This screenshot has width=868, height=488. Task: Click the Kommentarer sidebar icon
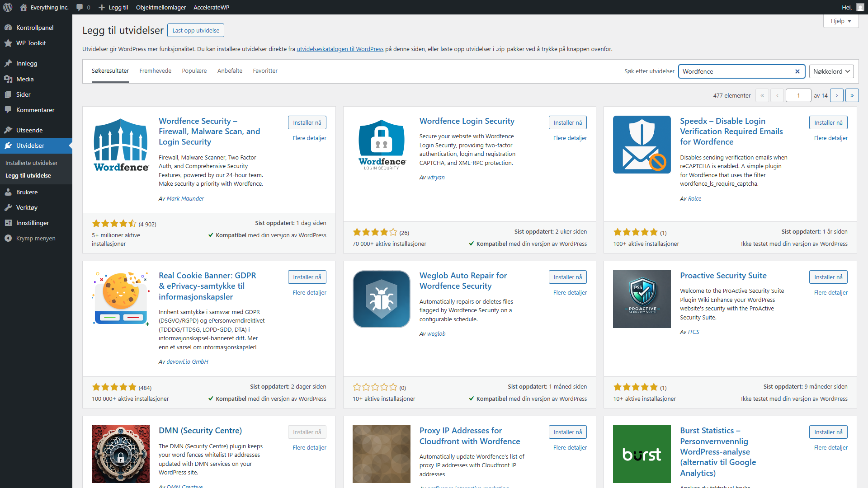(8, 110)
